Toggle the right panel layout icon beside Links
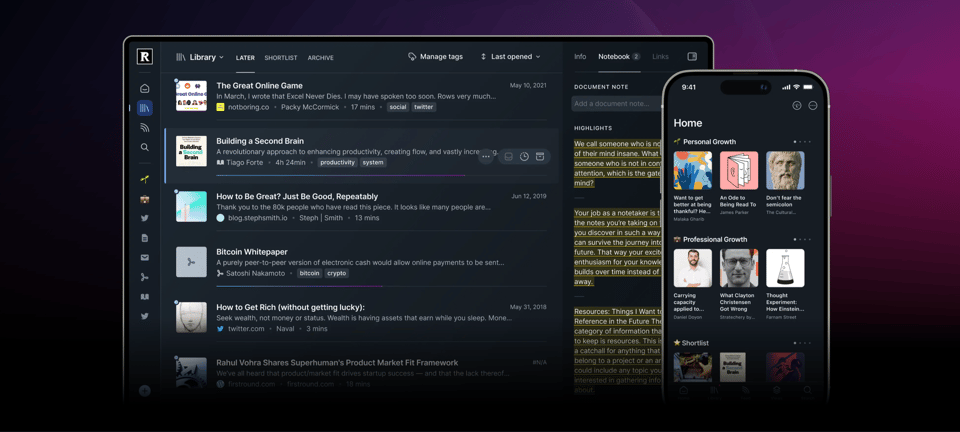 click(692, 56)
